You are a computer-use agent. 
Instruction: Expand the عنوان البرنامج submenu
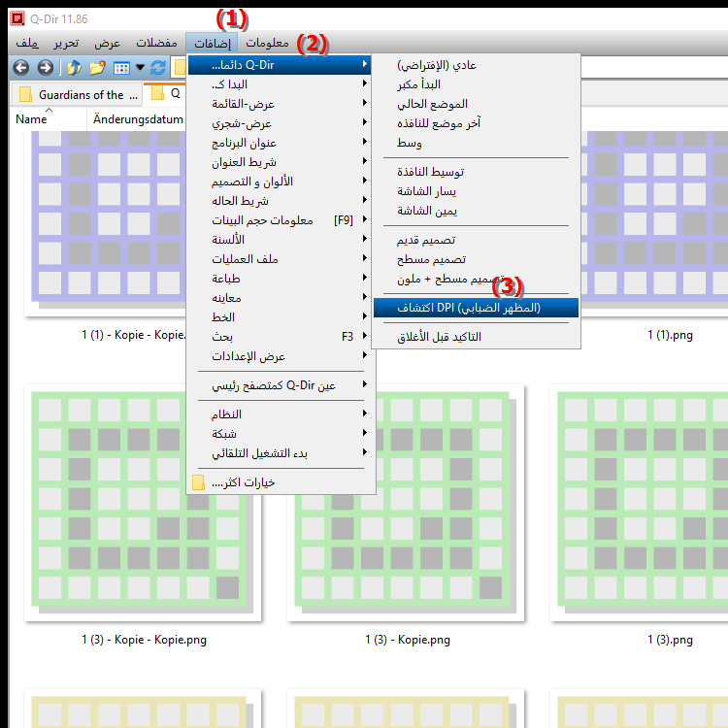(280, 143)
